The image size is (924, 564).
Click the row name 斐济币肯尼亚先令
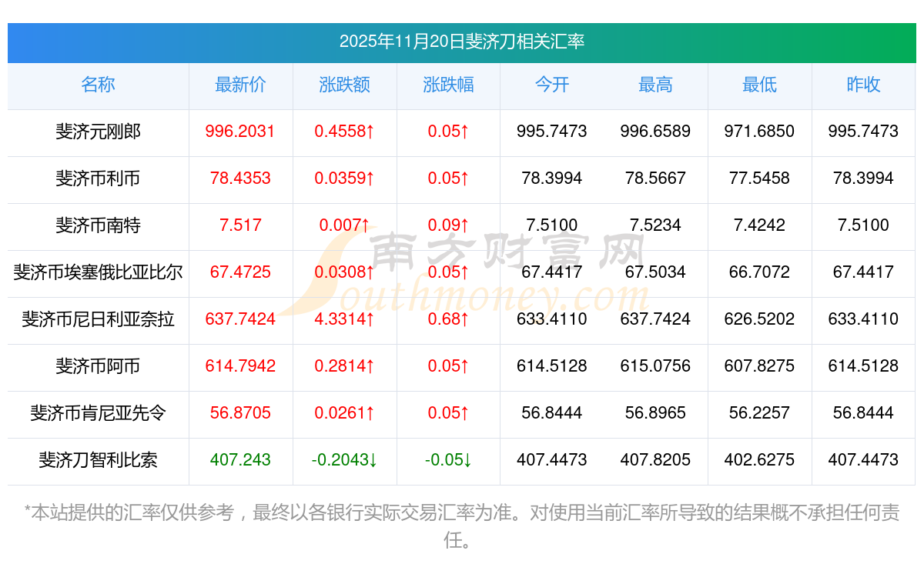98,413
